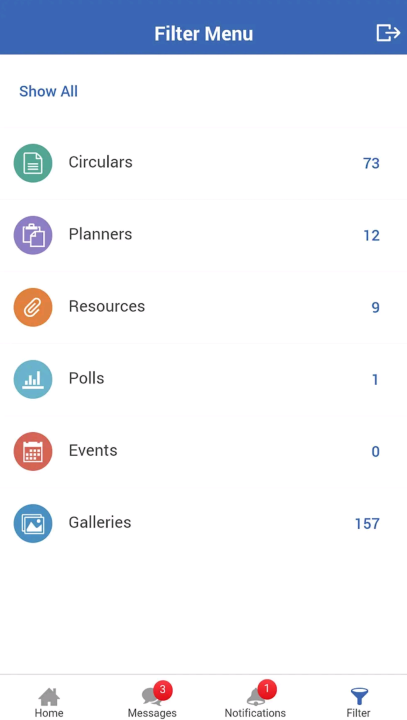Tap the Galleries count 157
The width and height of the screenshot is (407, 720).
point(367,524)
